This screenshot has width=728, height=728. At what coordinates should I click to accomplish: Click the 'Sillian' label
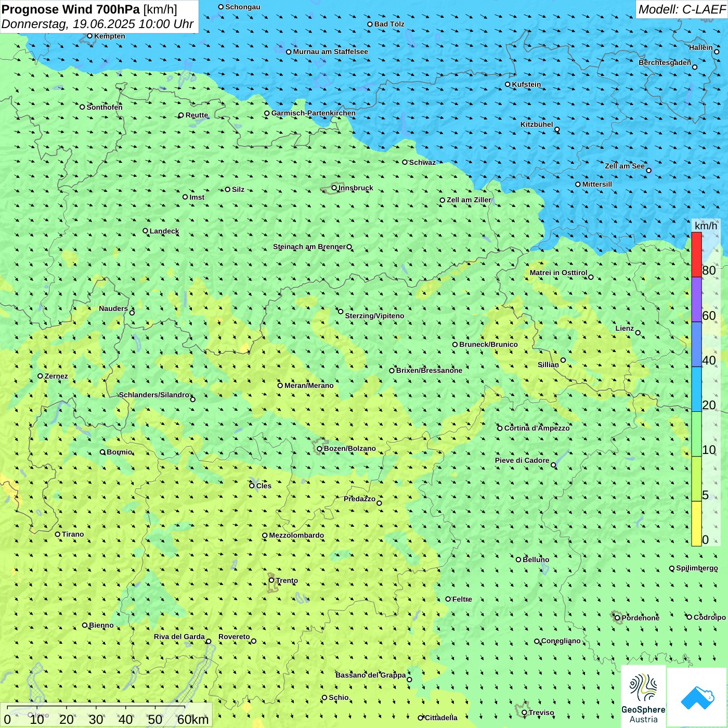point(548,365)
